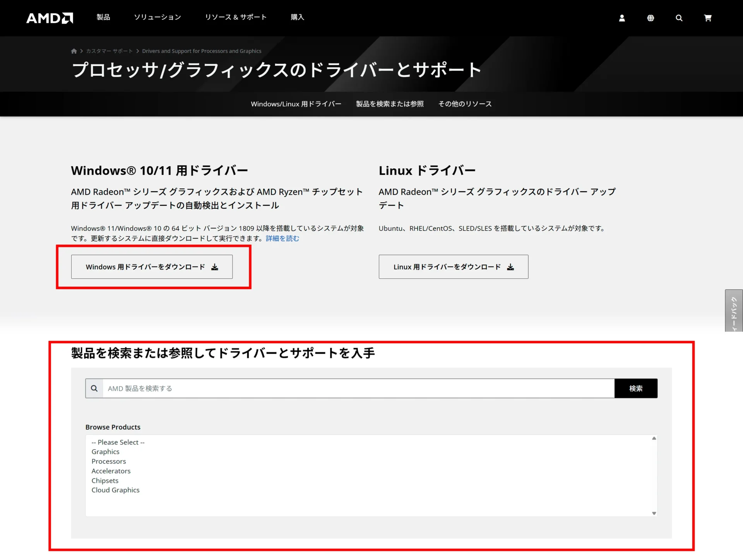This screenshot has height=560, width=743.
Task: Select Cloud Graphics in Browse Products list
Action: [115, 490]
